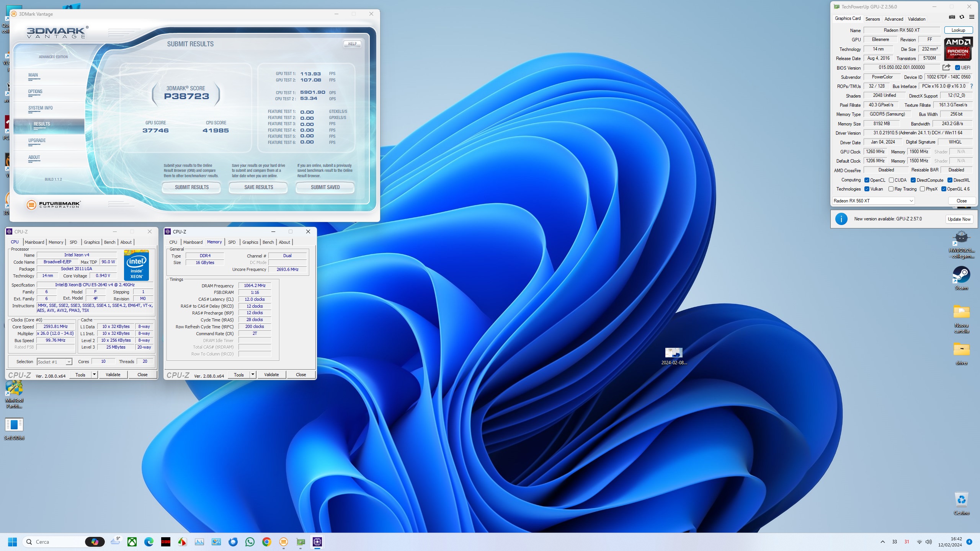Toggle the CUDA checkbox
Screen dimensions: 980x551
pos(891,180)
